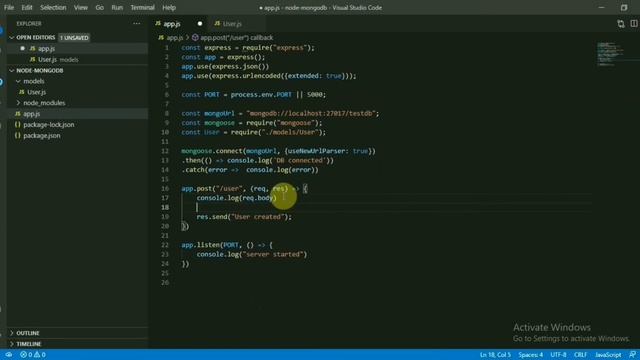
Task: Change end of line sequence CRLF
Action: (580, 355)
